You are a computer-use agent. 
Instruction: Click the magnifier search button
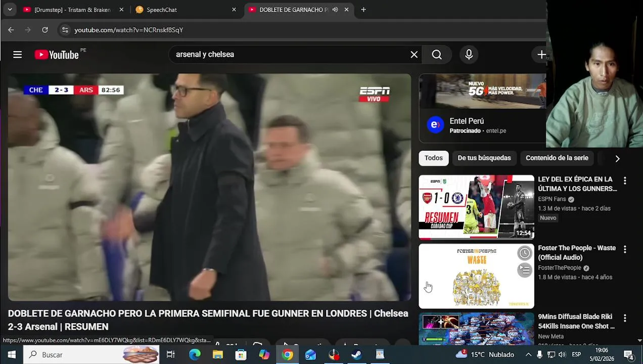click(x=437, y=55)
